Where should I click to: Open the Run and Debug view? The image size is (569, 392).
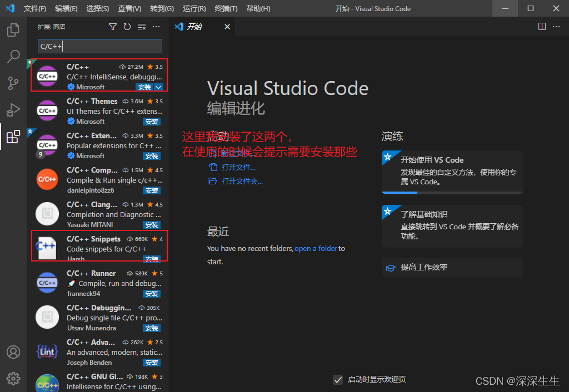coord(13,110)
